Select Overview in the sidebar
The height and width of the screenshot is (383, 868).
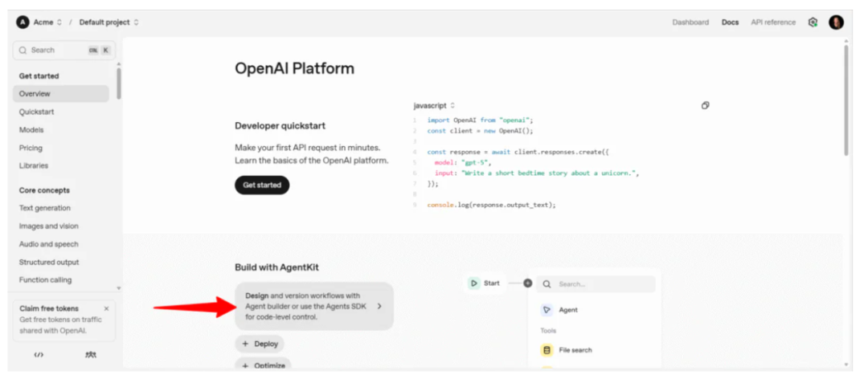coord(61,93)
